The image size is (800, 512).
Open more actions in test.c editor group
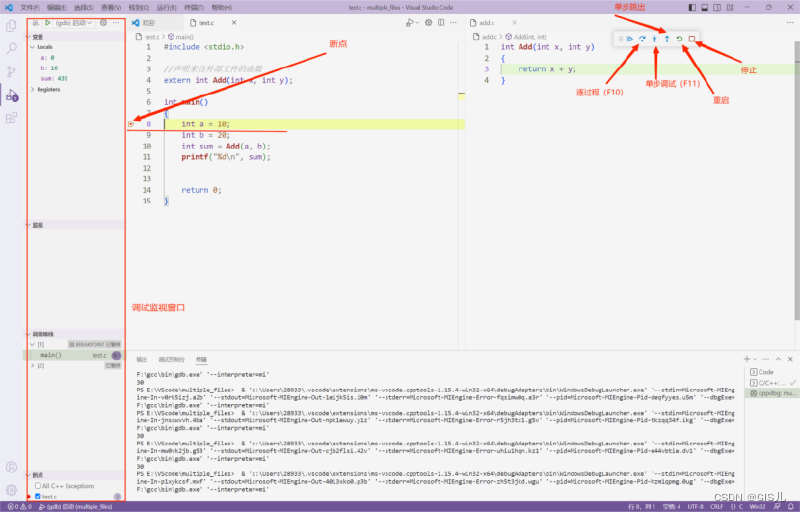pyautogui.click(x=453, y=22)
